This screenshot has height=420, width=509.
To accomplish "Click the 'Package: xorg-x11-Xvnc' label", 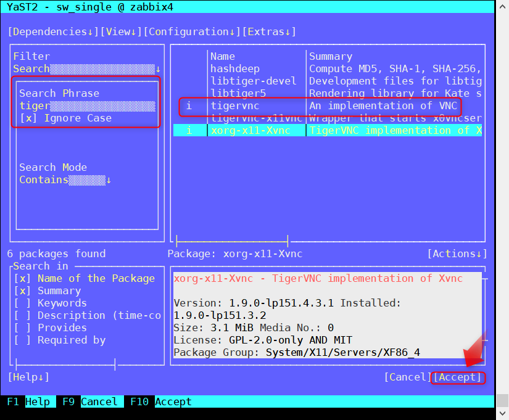I will tap(235, 254).
